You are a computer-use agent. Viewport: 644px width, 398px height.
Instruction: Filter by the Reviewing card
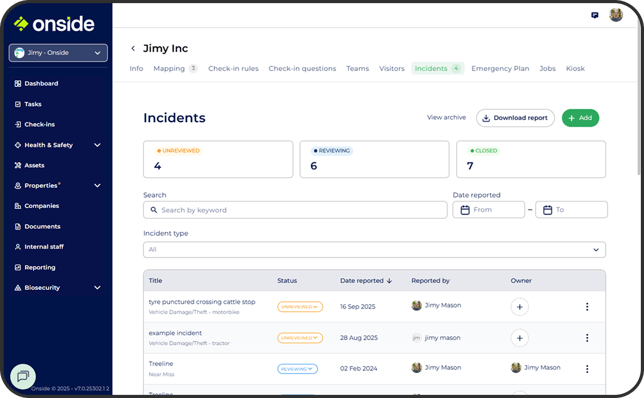coord(375,159)
